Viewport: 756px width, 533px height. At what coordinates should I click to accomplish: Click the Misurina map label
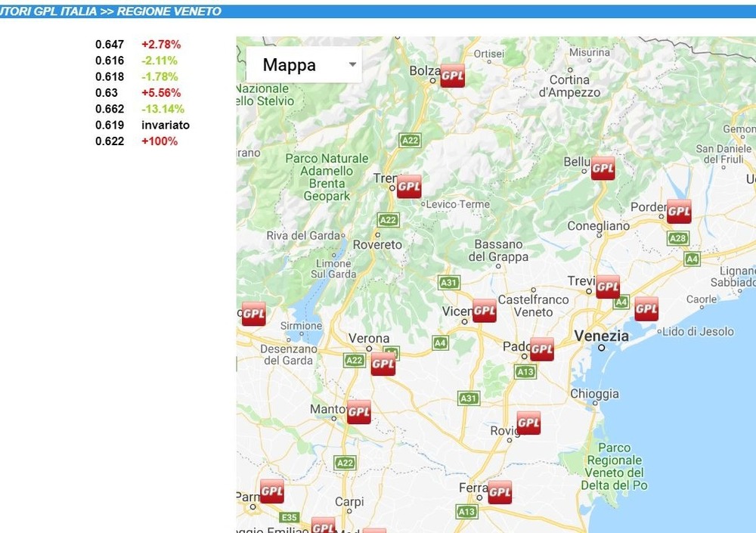pyautogui.click(x=590, y=52)
